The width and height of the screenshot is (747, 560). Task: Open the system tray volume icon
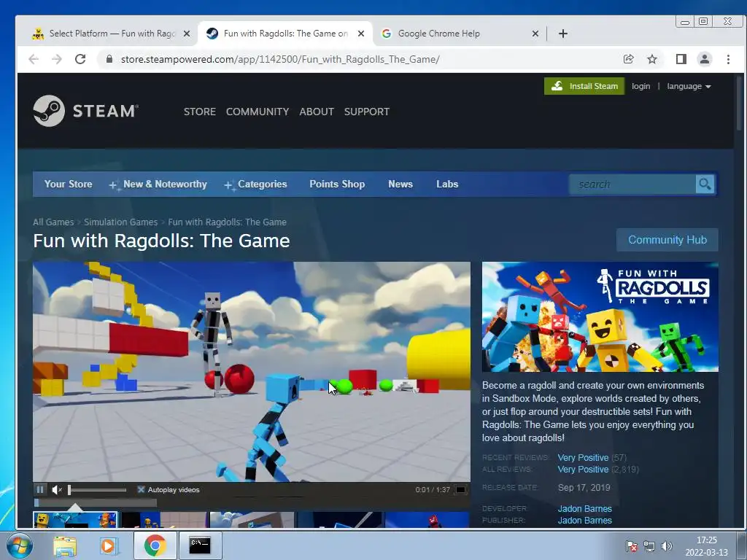667,546
